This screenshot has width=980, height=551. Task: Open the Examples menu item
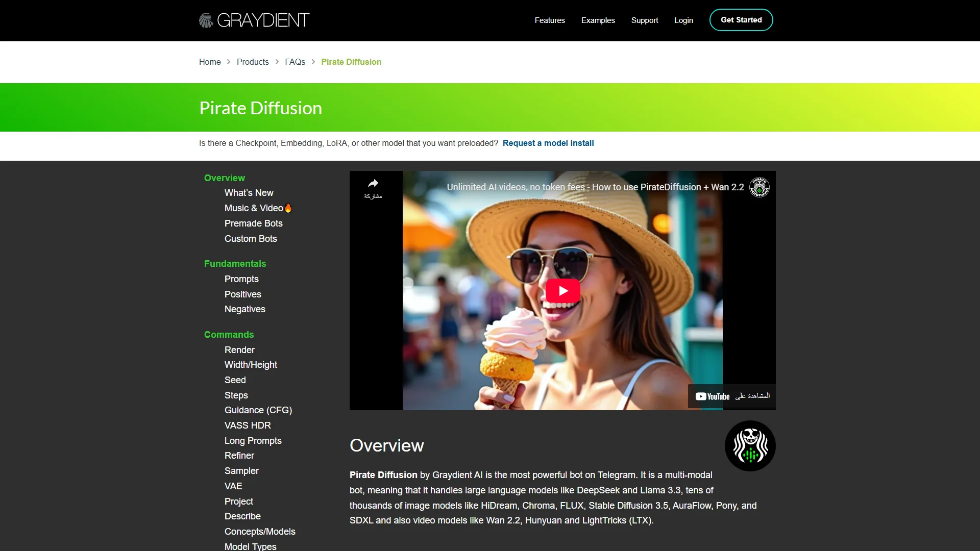[598, 20]
